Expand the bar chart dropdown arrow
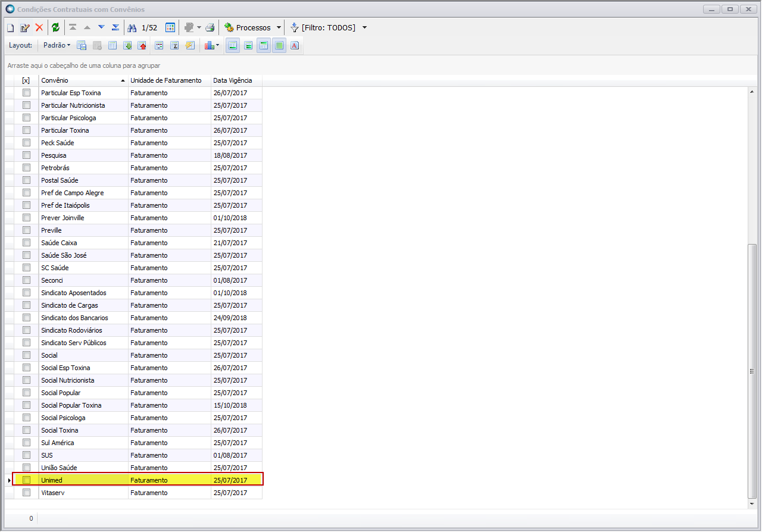 tap(217, 45)
